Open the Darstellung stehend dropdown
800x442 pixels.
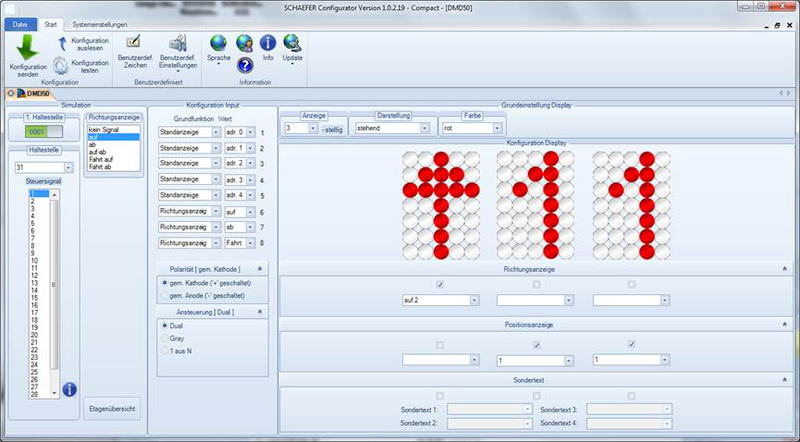424,128
